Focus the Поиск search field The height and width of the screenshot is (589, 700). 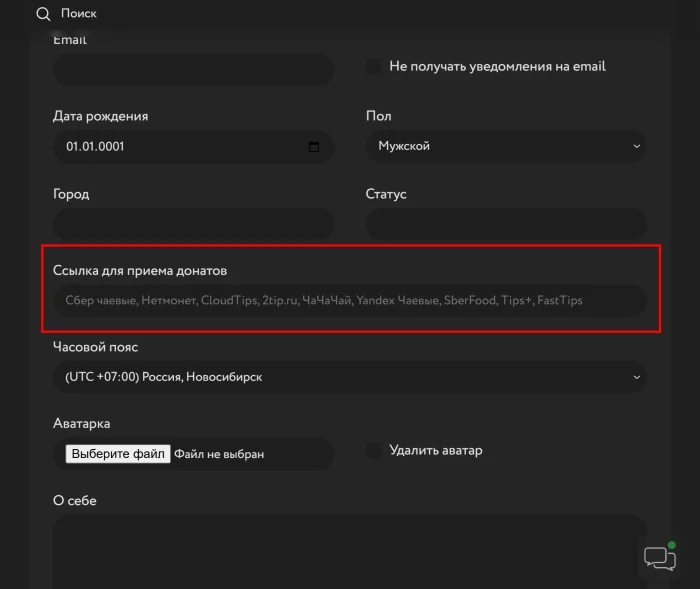click(x=80, y=14)
